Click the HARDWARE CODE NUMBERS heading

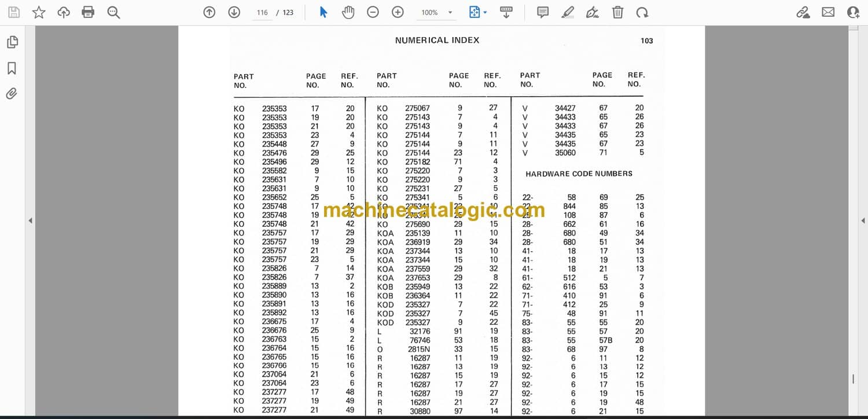tap(579, 174)
